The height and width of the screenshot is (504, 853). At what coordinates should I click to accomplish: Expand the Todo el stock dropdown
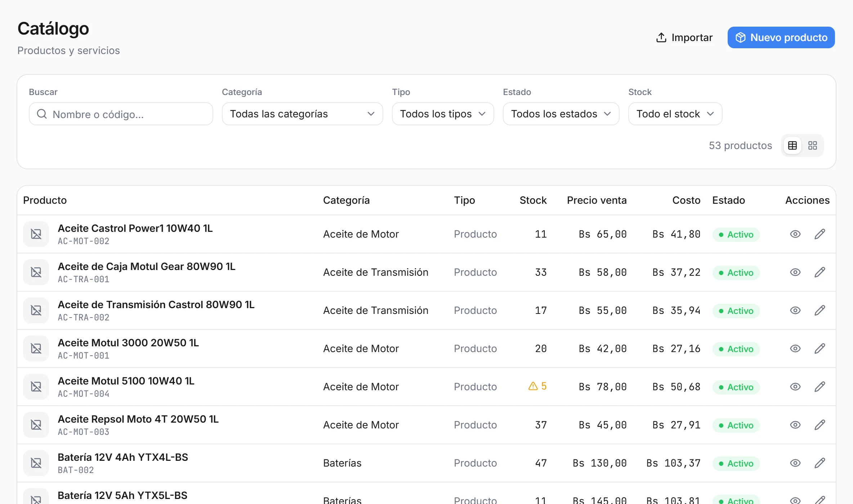[x=675, y=114]
